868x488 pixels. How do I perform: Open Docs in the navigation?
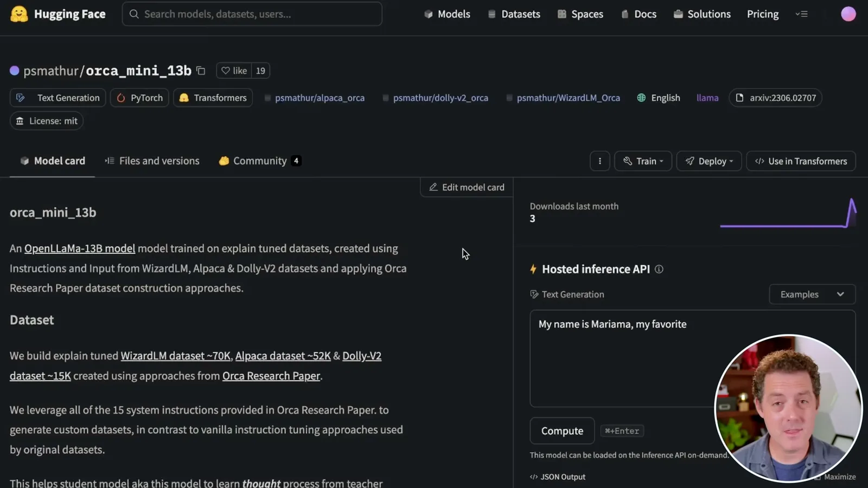point(639,14)
